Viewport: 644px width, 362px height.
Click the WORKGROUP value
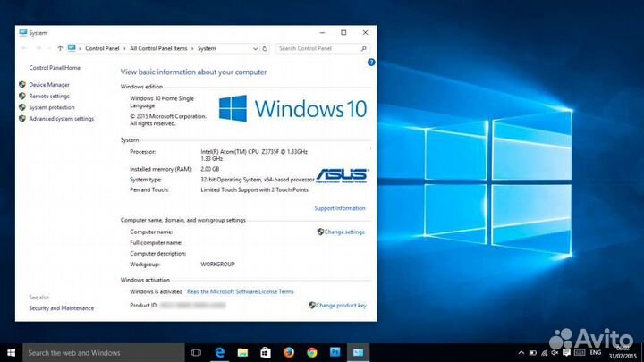click(x=217, y=265)
